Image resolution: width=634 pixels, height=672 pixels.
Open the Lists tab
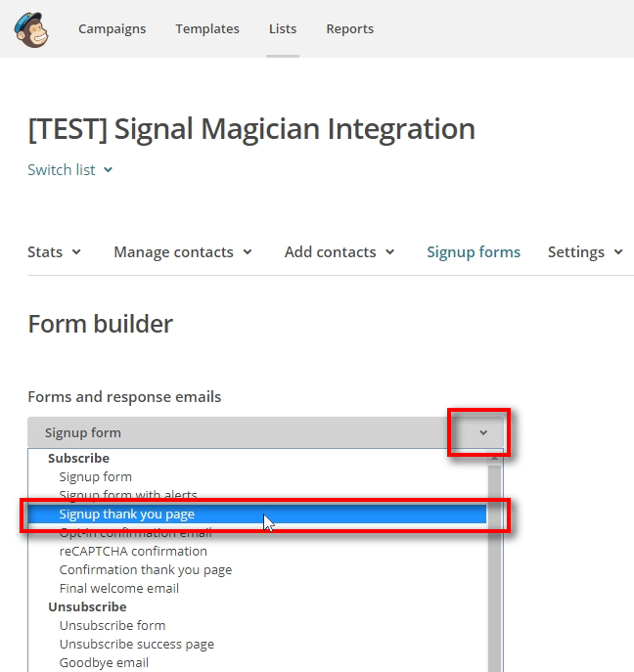(283, 29)
